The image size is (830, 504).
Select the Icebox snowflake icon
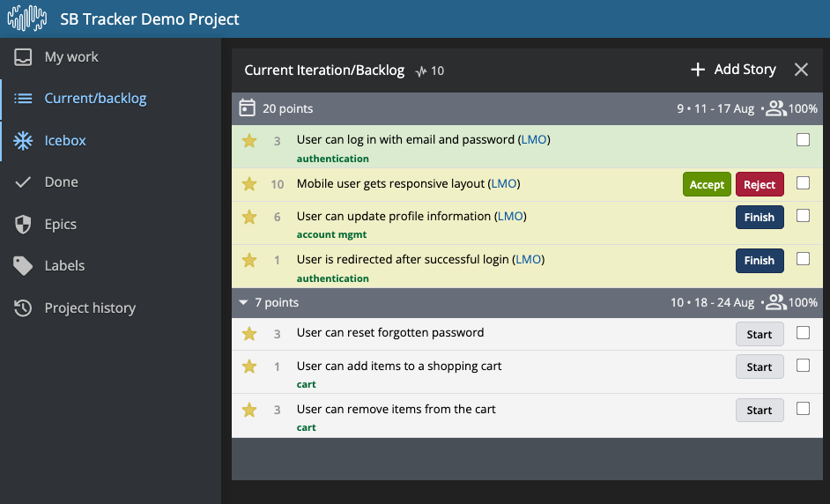coord(23,141)
